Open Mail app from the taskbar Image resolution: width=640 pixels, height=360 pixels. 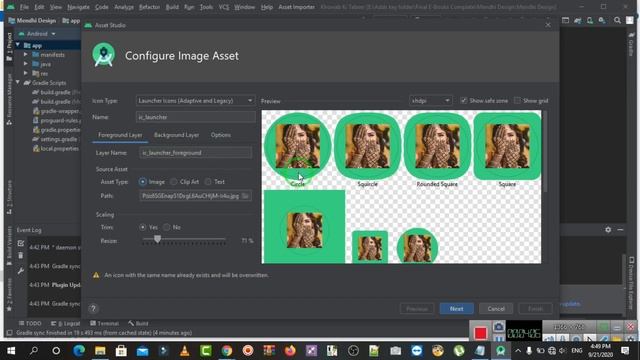[142, 351]
